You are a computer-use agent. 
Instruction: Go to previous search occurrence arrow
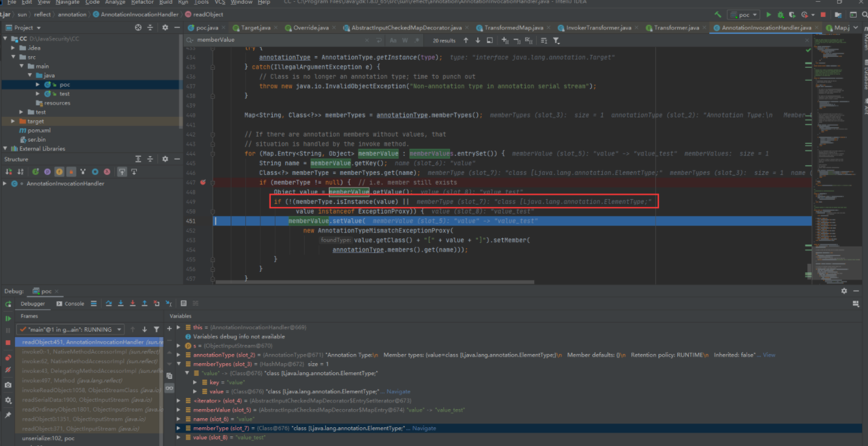466,40
